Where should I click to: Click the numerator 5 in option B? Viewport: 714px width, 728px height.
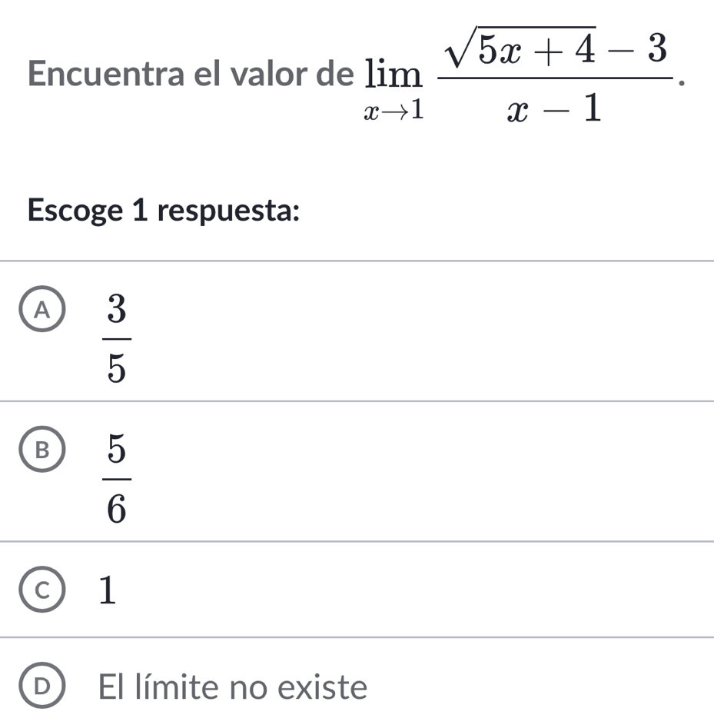pos(115,450)
